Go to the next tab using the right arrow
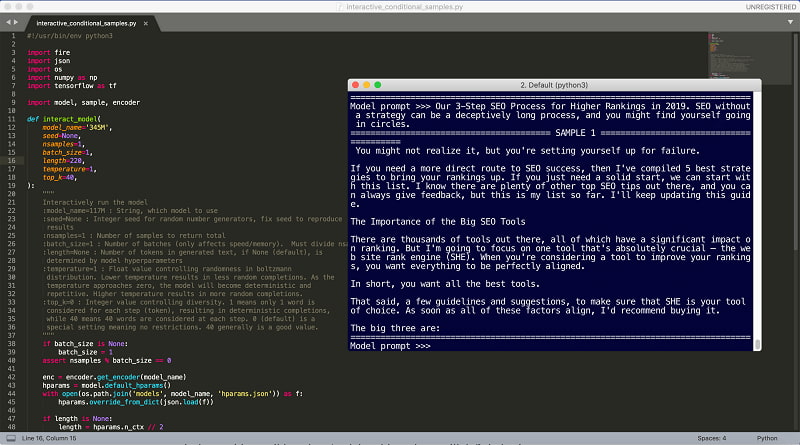Viewport: 800px width, 445px height. pos(18,22)
